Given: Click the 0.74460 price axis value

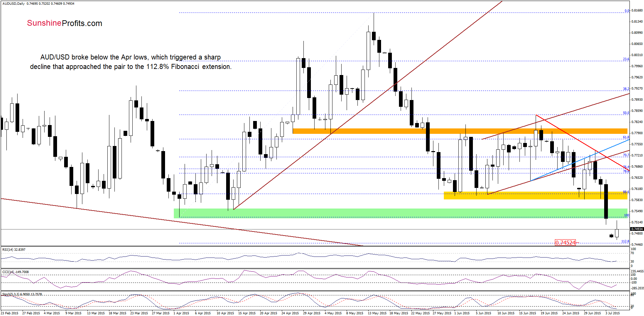Looking at the screenshot, I should (x=637, y=245).
